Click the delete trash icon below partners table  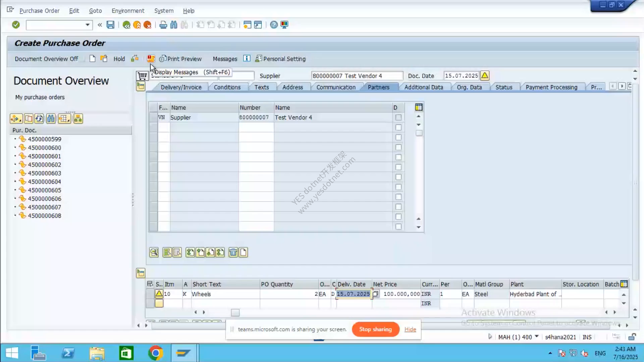(x=233, y=252)
